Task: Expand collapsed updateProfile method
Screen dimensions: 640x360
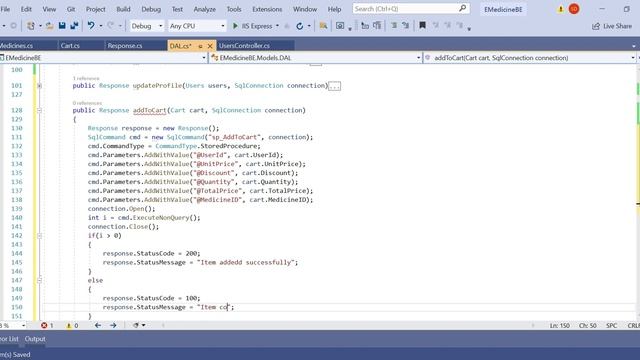Action: coord(40,86)
